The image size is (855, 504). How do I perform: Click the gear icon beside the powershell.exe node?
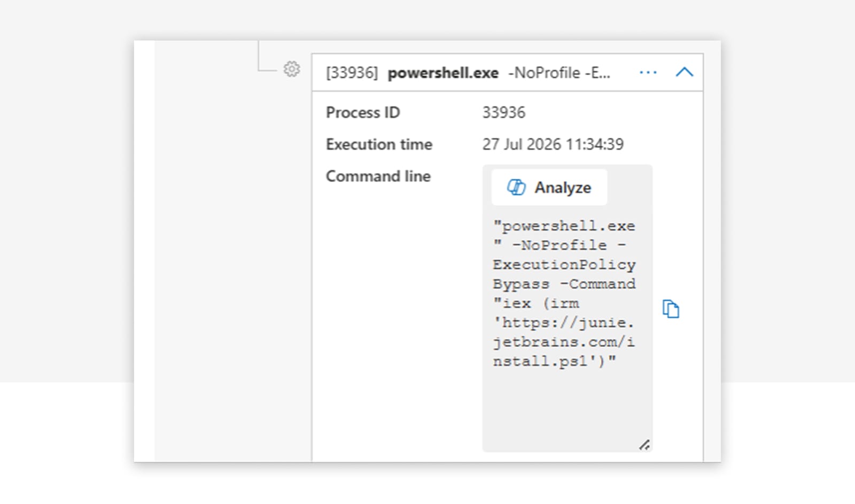[292, 69]
